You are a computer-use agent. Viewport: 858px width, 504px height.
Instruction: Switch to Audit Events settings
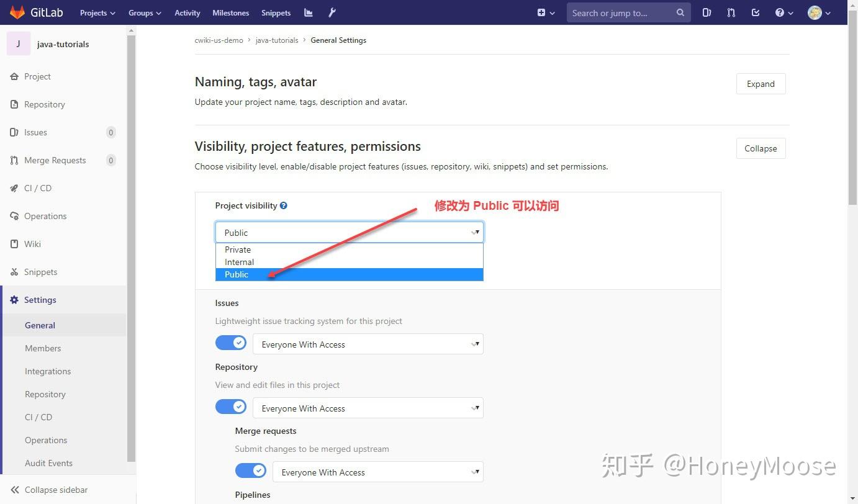coord(48,463)
